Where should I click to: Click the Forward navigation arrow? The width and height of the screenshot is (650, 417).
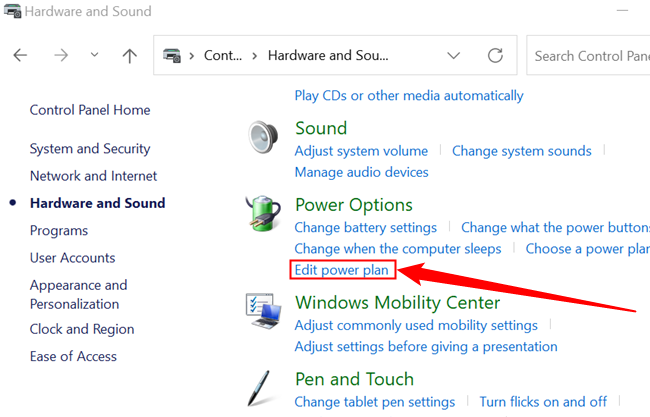coord(60,56)
